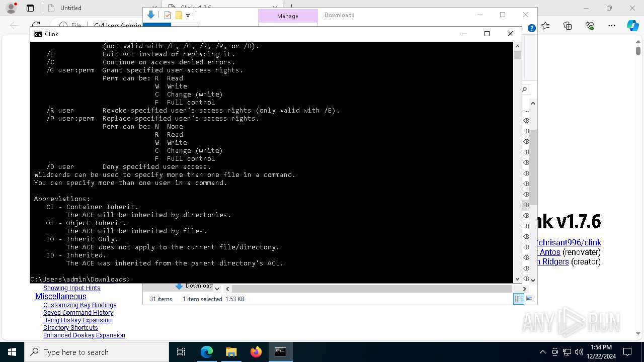Image resolution: width=644 pixels, height=362 pixels.
Task: Click the command prompt taskbar icon
Action: [280, 352]
